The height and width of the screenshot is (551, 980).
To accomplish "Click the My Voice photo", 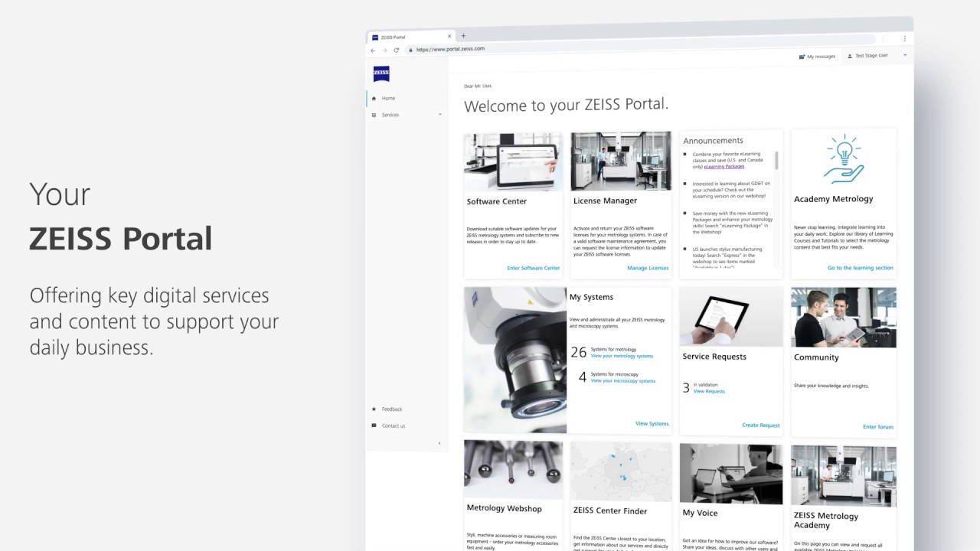I will [731, 474].
